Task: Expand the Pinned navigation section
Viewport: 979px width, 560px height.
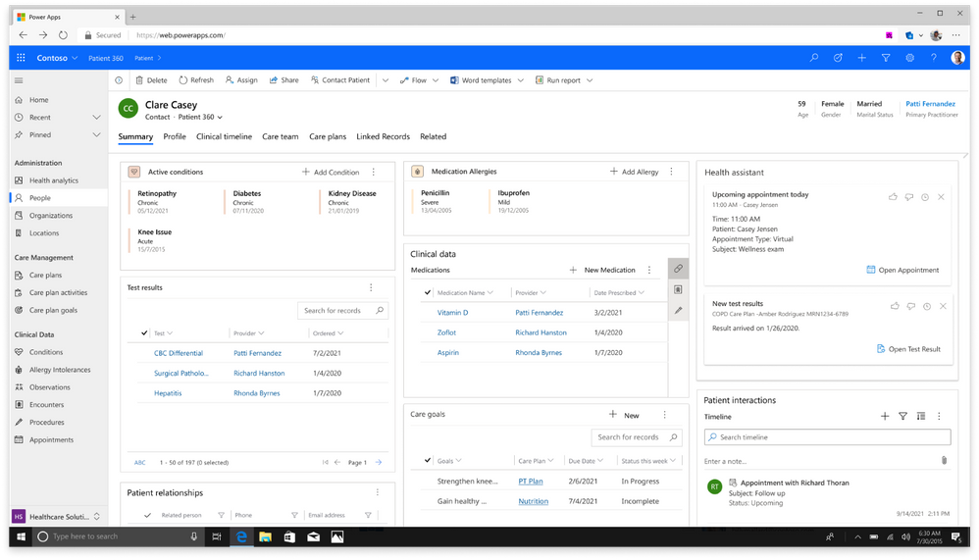Action: tap(96, 134)
